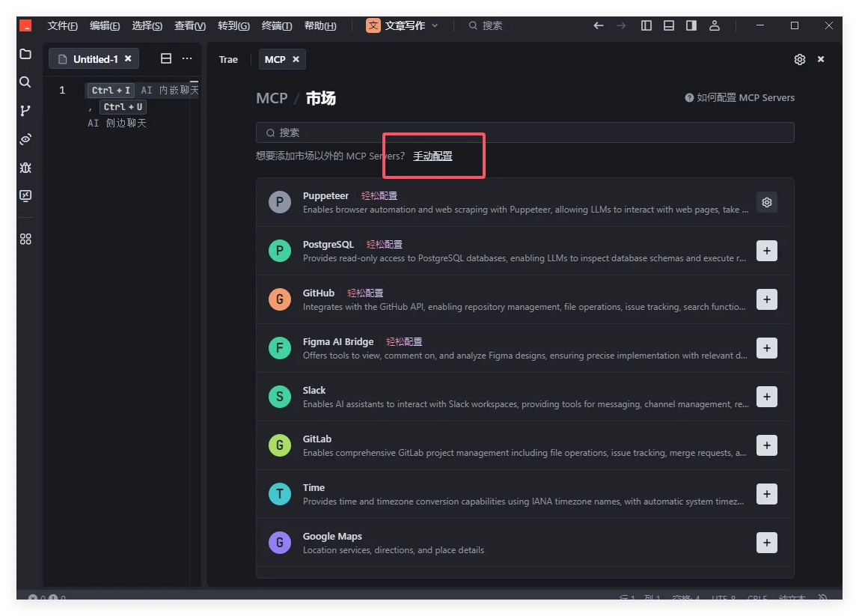Click the MCP market search field

(x=524, y=132)
